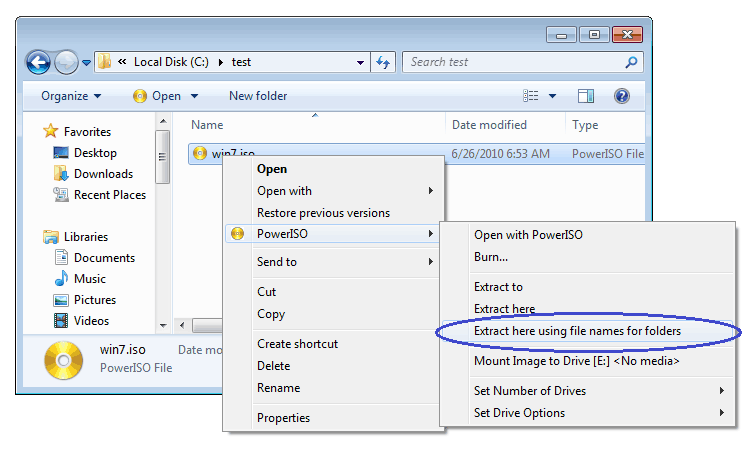Select Recent Places in navigation pane
This screenshot has width=750, height=450.
tap(110, 195)
